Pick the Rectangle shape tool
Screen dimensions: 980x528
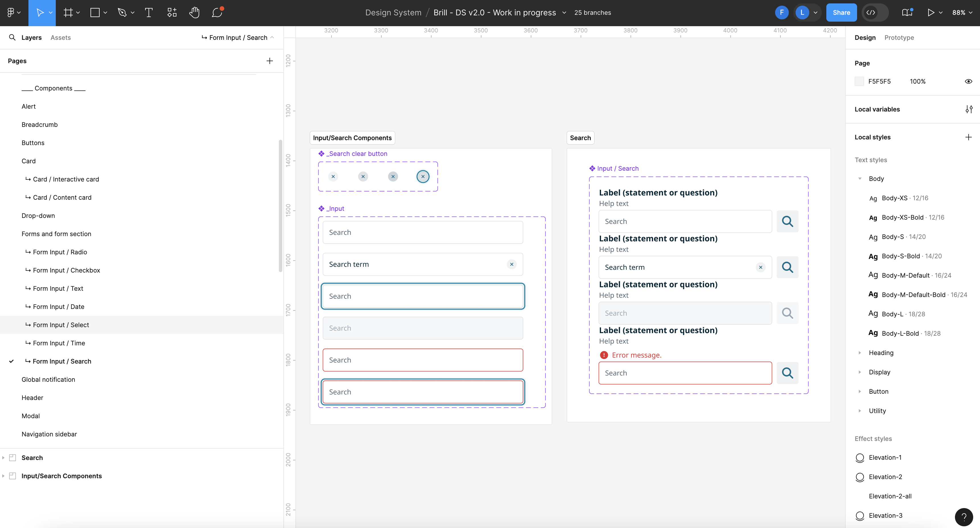[x=95, y=12]
